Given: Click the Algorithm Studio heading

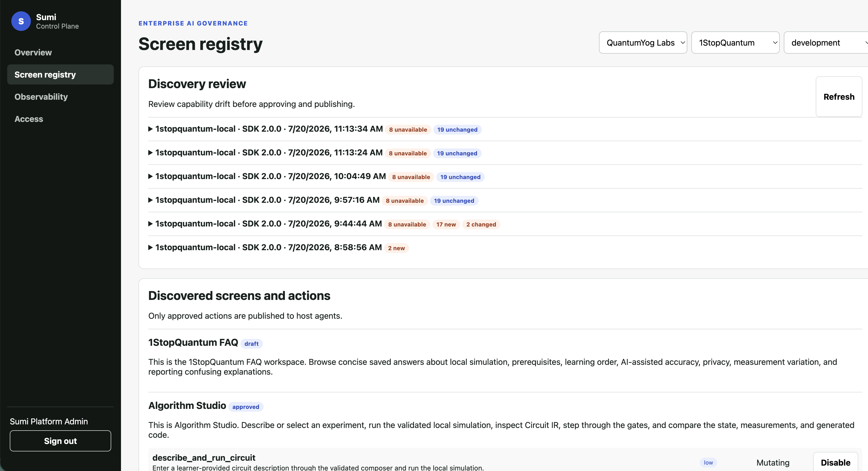Looking at the screenshot, I should point(187,405).
